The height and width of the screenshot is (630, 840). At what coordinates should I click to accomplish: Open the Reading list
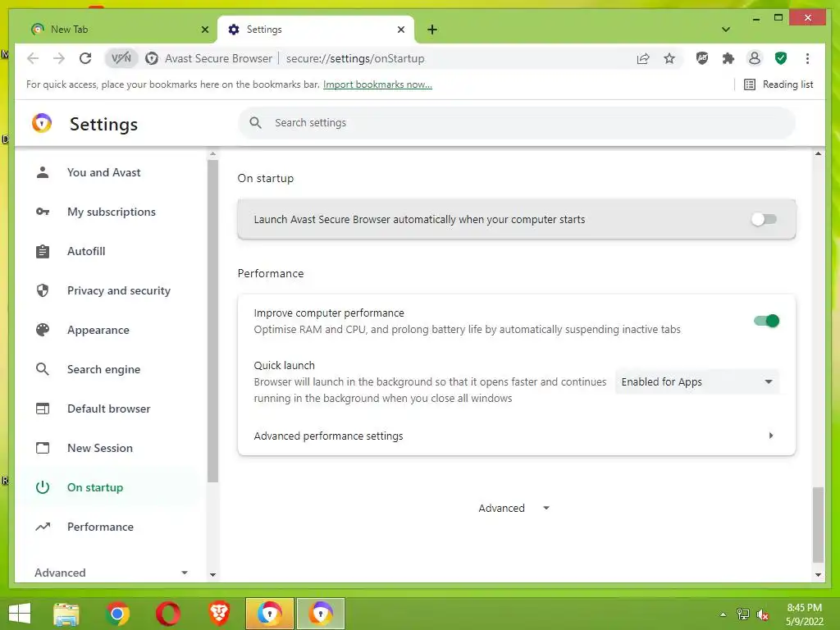pos(779,84)
